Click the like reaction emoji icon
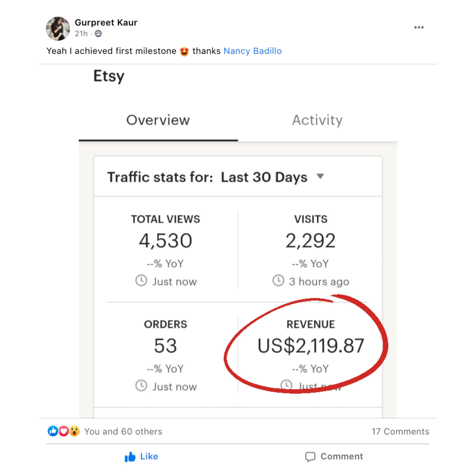 53,431
